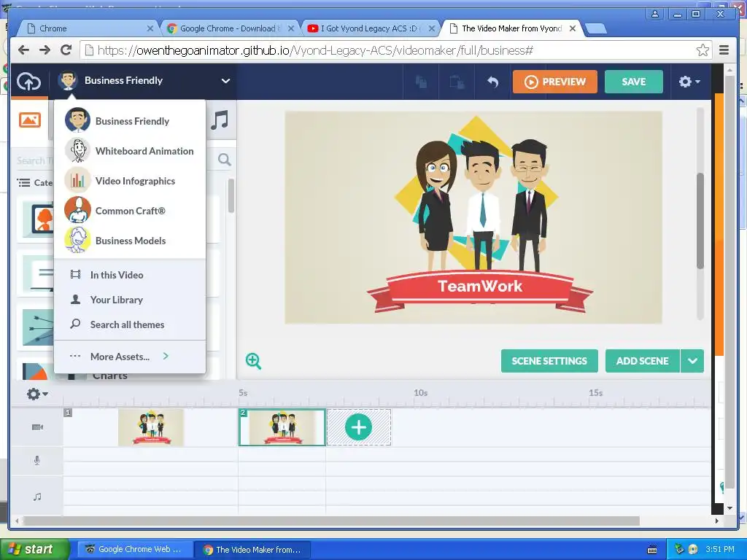
Task: Open the top-right settings gear menu
Action: click(x=689, y=82)
